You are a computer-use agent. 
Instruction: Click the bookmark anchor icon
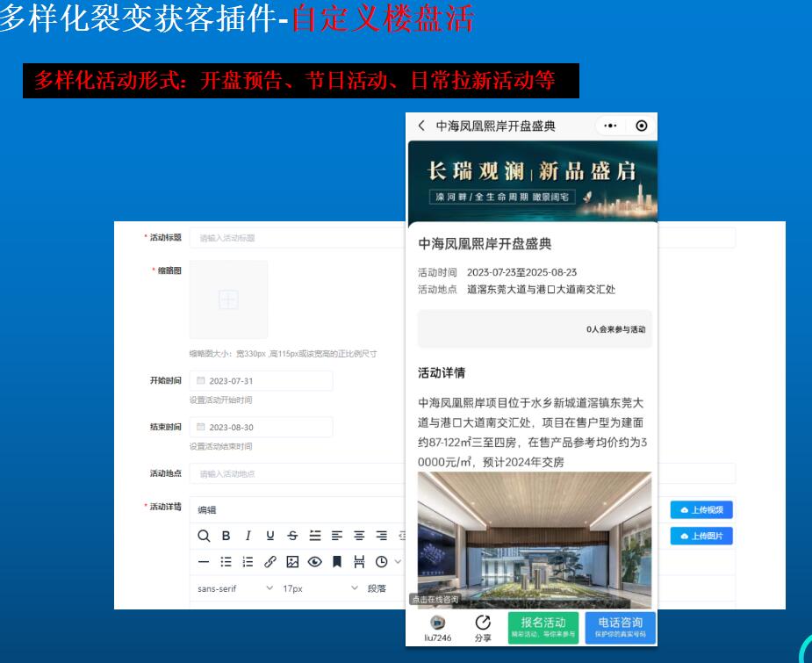click(x=336, y=562)
